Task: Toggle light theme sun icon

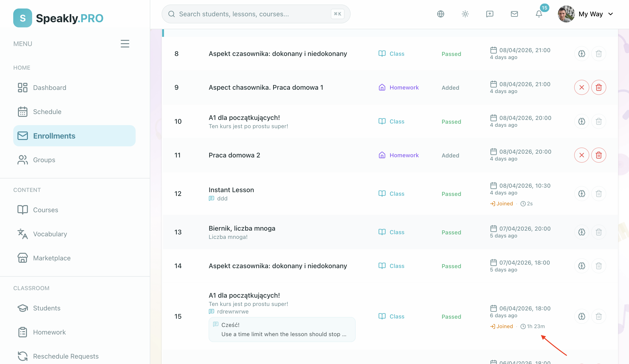Action: click(465, 14)
